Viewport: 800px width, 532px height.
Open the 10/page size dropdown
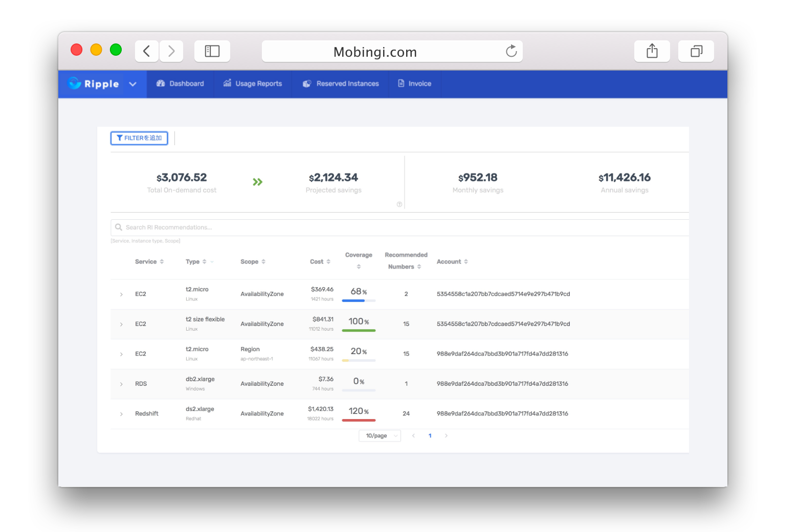[380, 436]
